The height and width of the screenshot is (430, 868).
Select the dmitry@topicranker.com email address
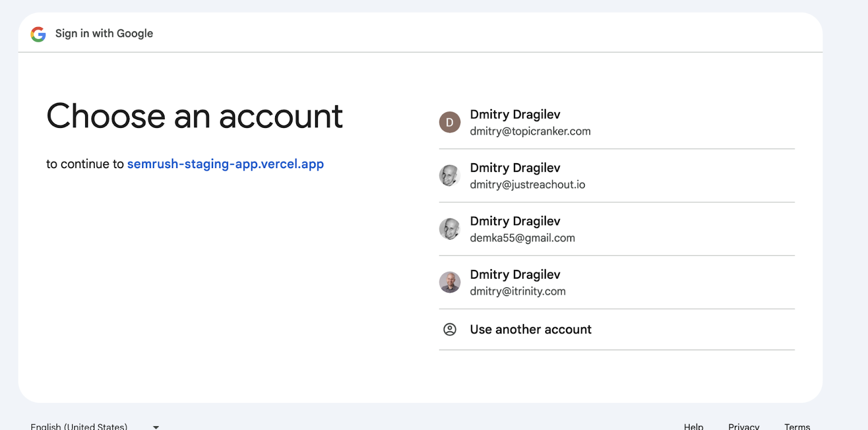click(530, 131)
